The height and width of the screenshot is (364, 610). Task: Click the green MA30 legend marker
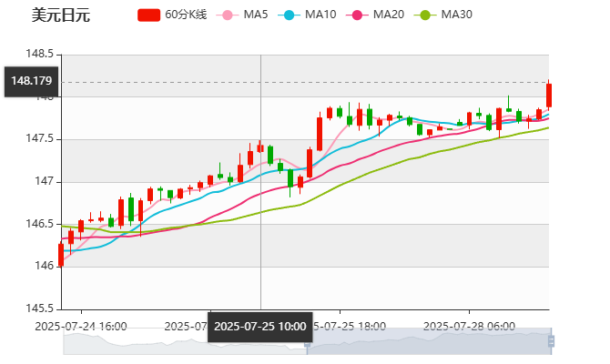425,15
